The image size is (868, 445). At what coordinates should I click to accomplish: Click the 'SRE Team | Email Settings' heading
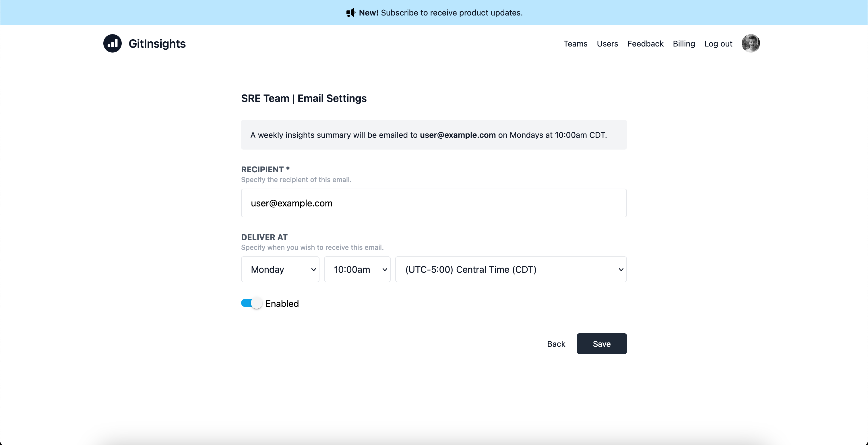[x=304, y=98]
